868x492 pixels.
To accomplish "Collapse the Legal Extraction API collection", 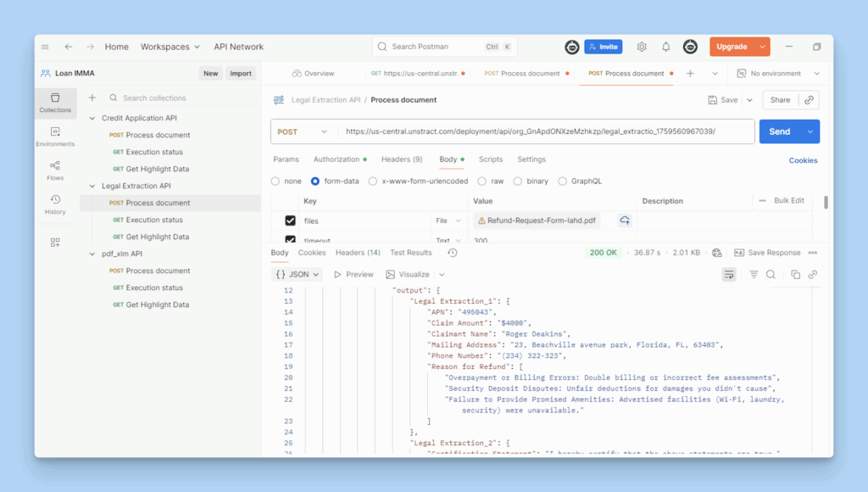I will pyautogui.click(x=92, y=186).
